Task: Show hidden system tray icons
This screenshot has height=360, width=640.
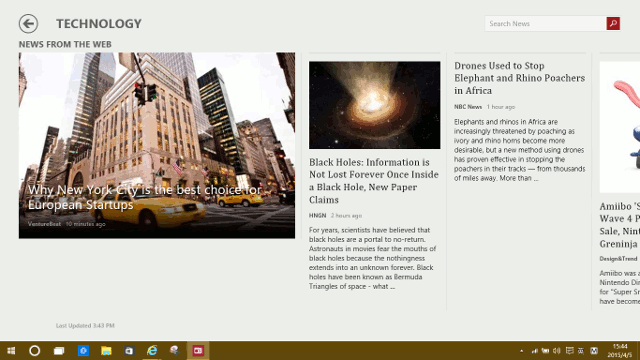Action: [x=521, y=351]
